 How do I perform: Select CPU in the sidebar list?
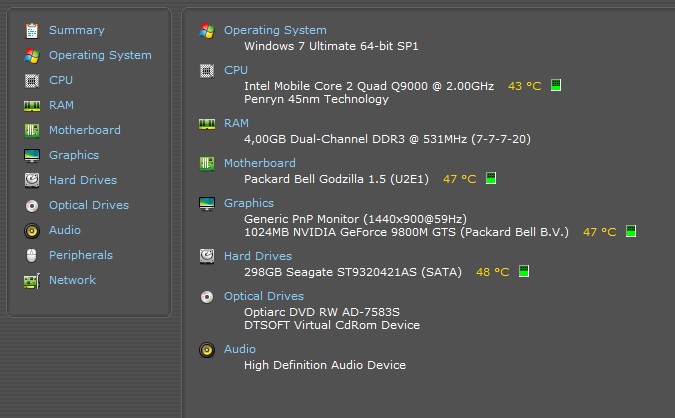coord(61,80)
